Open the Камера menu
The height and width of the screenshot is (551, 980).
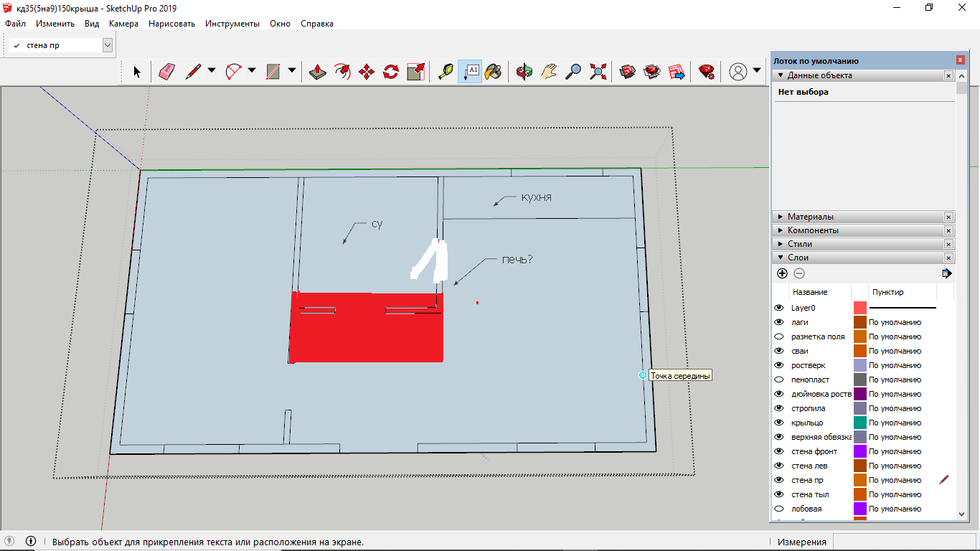(123, 24)
